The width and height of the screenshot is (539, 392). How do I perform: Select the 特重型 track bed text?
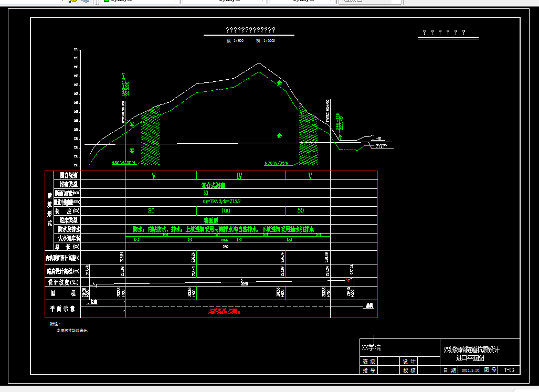[210, 220]
